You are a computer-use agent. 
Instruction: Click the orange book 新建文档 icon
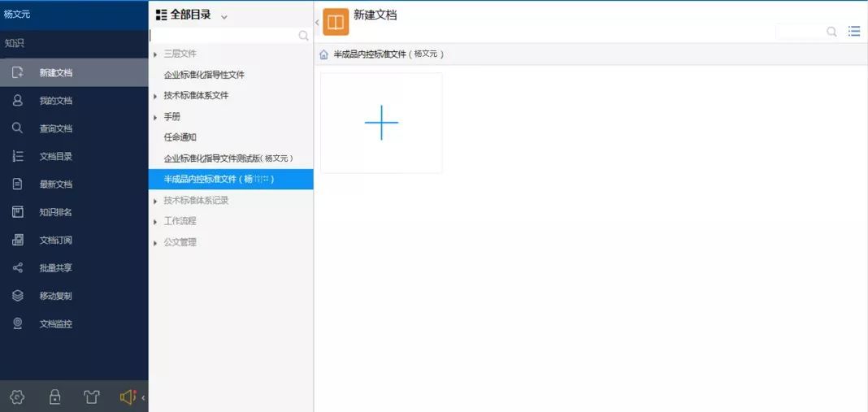[x=336, y=22]
